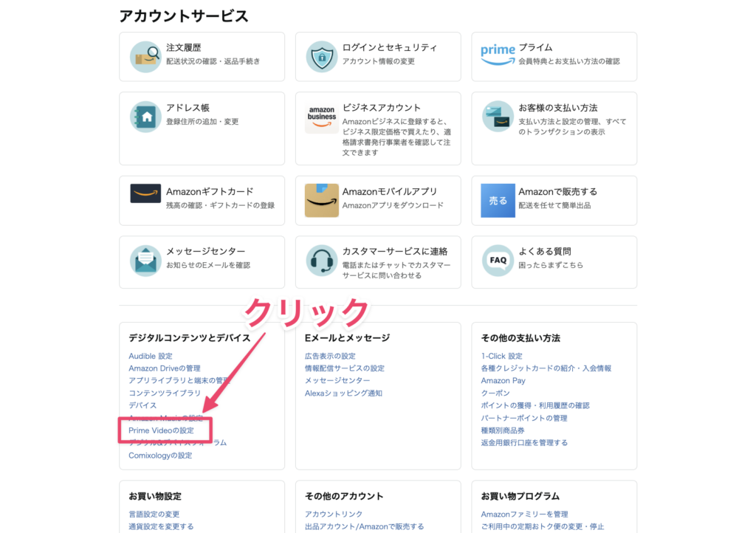This screenshot has height=533, width=756.
Task: Click the Amazonギフトカード gift card icon
Action: tap(145, 193)
